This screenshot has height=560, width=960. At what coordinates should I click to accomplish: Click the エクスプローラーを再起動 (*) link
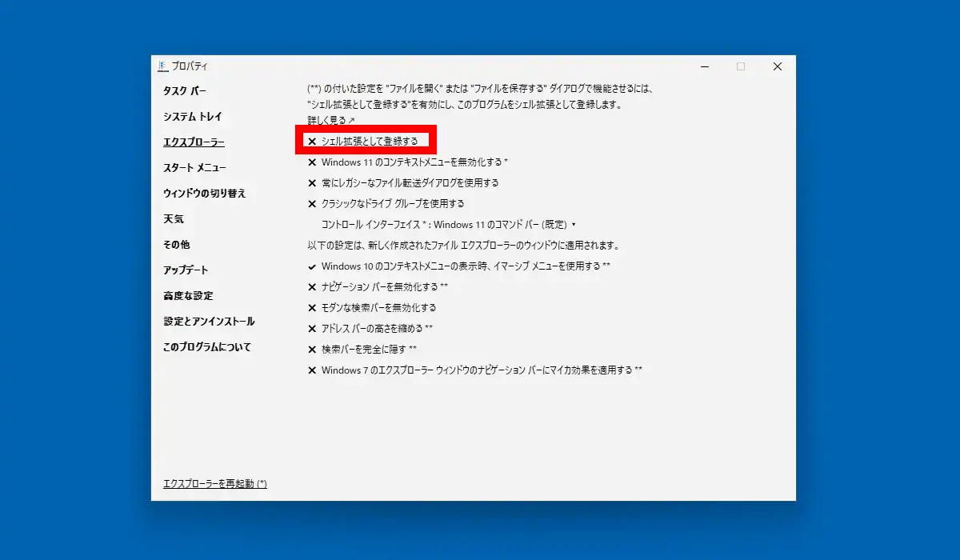215,484
